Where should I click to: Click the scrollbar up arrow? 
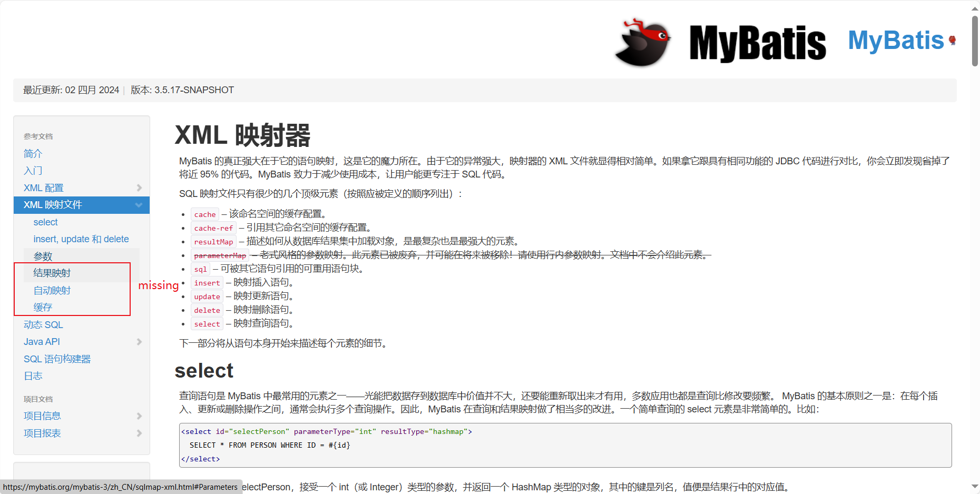(x=975, y=7)
